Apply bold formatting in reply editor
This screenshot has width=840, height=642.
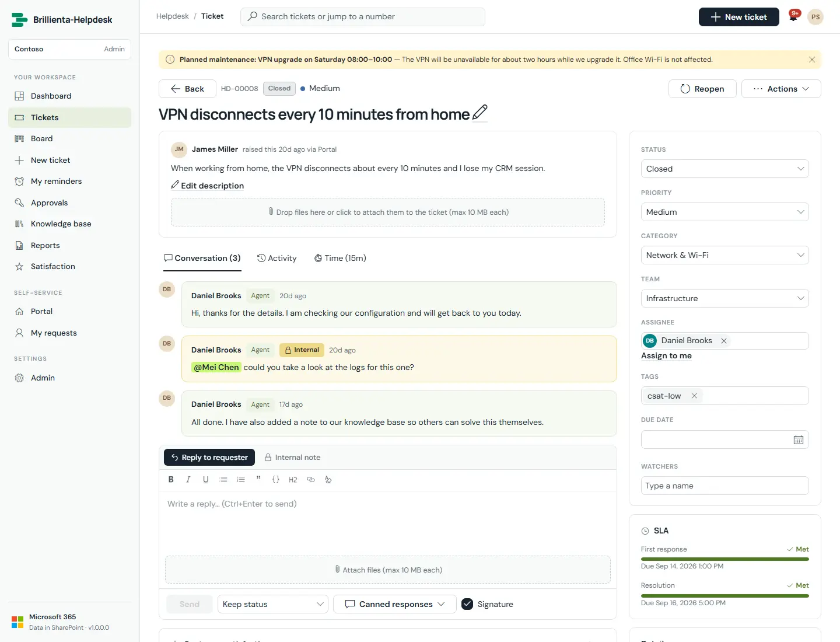click(171, 480)
